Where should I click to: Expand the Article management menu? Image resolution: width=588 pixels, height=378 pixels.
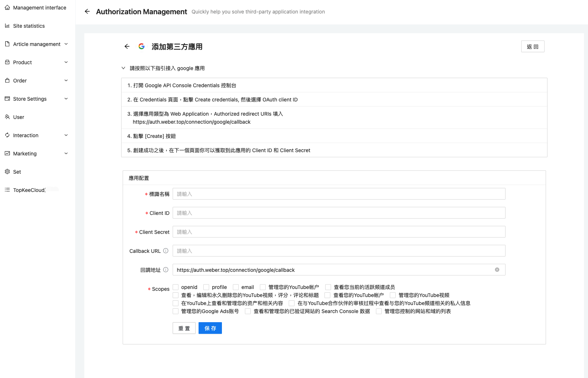(x=36, y=44)
